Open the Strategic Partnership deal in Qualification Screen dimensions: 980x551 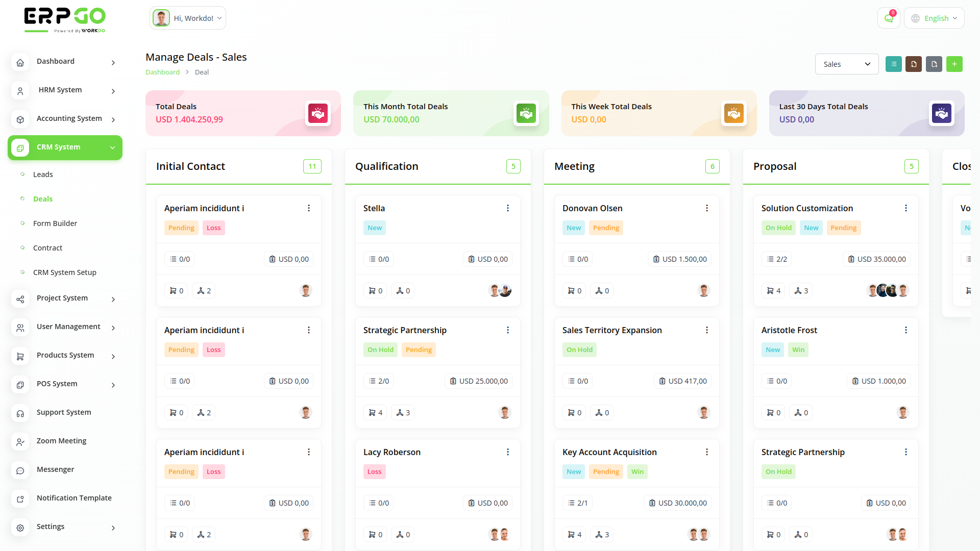tap(405, 330)
